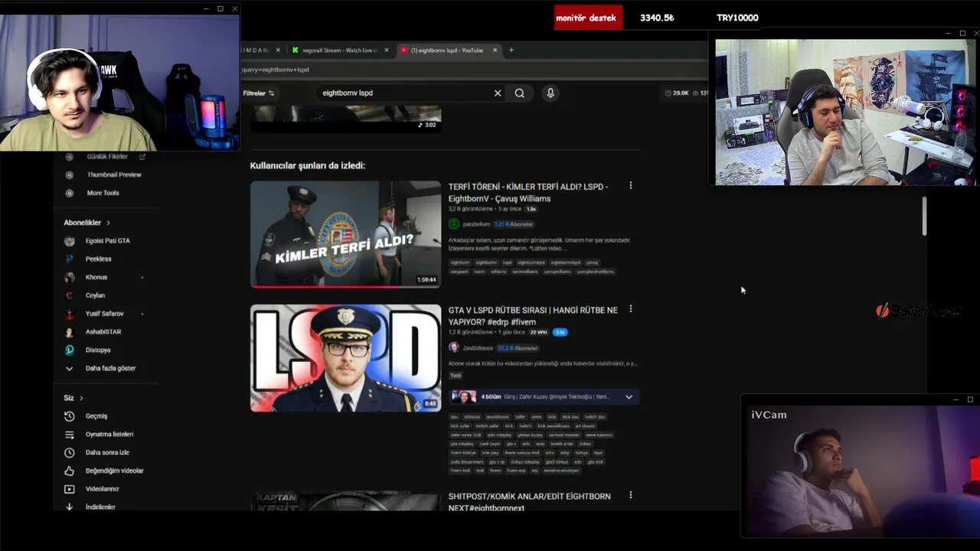Open ZeuSidiouss channel link
This screenshot has width=980, height=551.
[x=479, y=348]
